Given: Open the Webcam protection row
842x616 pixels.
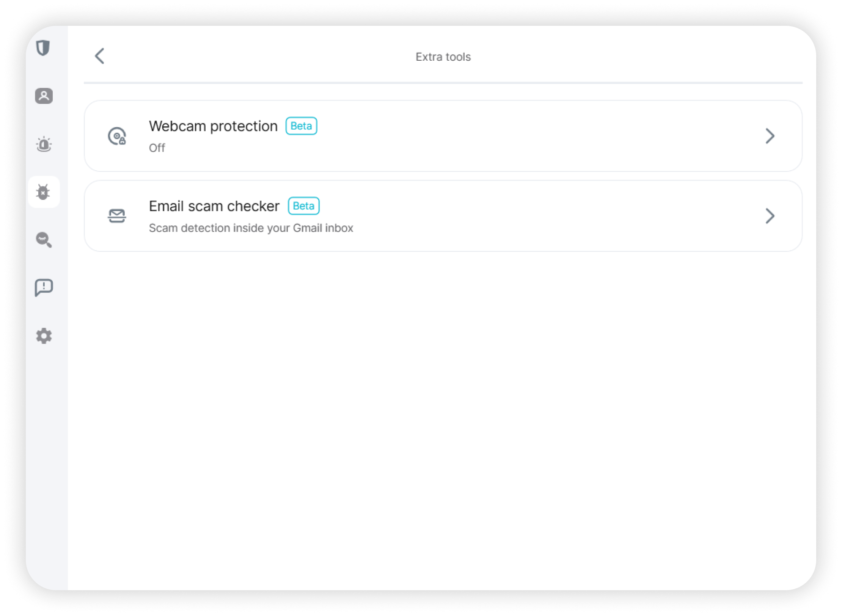Looking at the screenshot, I should [443, 136].
